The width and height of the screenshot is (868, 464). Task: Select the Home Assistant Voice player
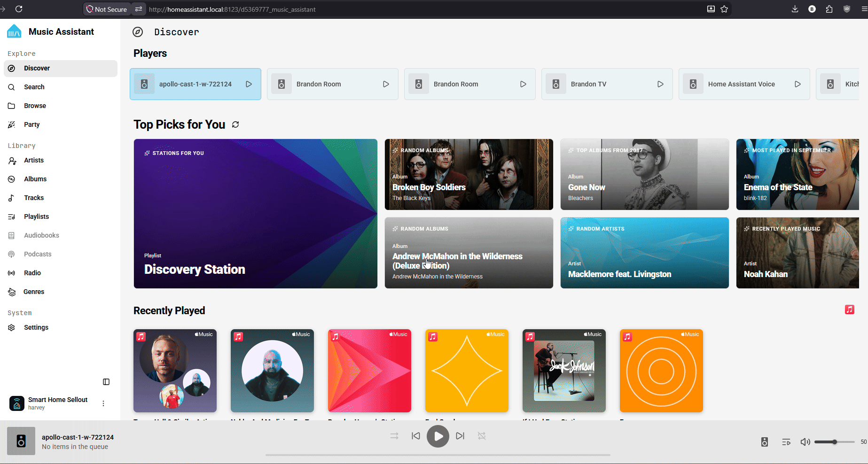pyautogui.click(x=744, y=84)
